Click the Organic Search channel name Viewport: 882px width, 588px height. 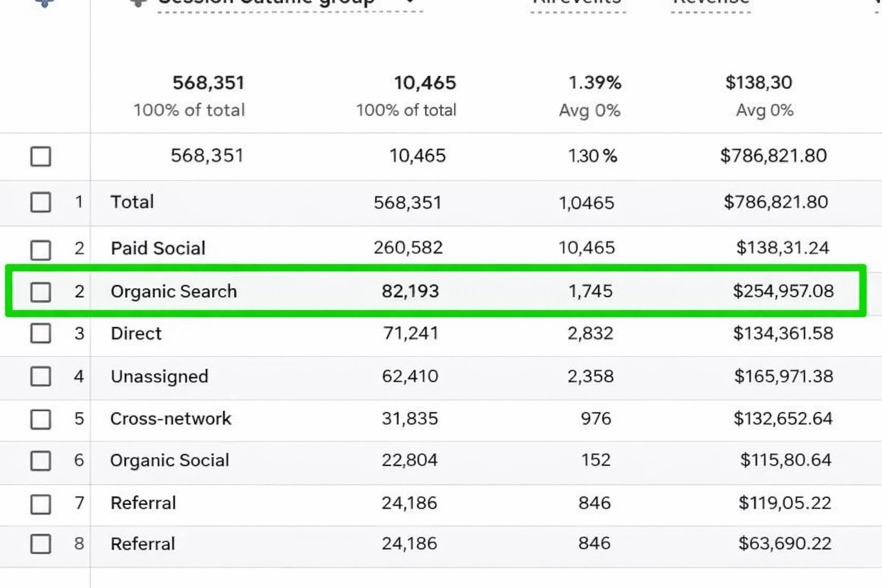click(173, 292)
